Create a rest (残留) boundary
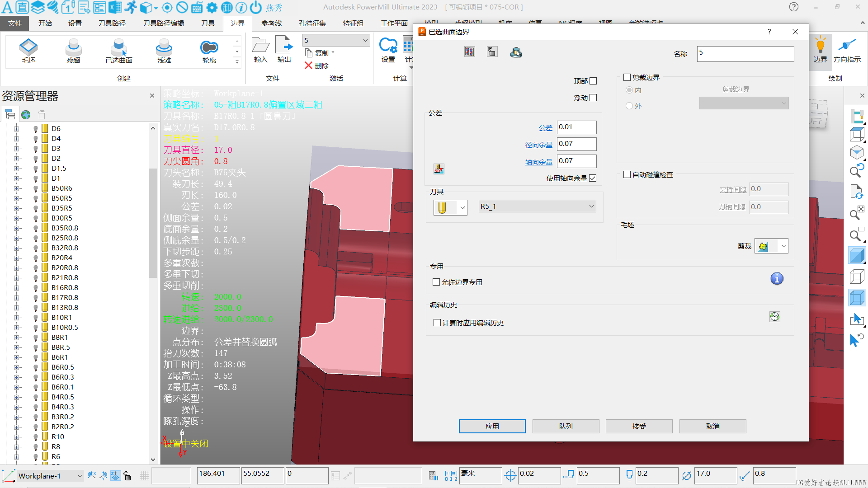The height and width of the screenshot is (488, 868). (74, 51)
